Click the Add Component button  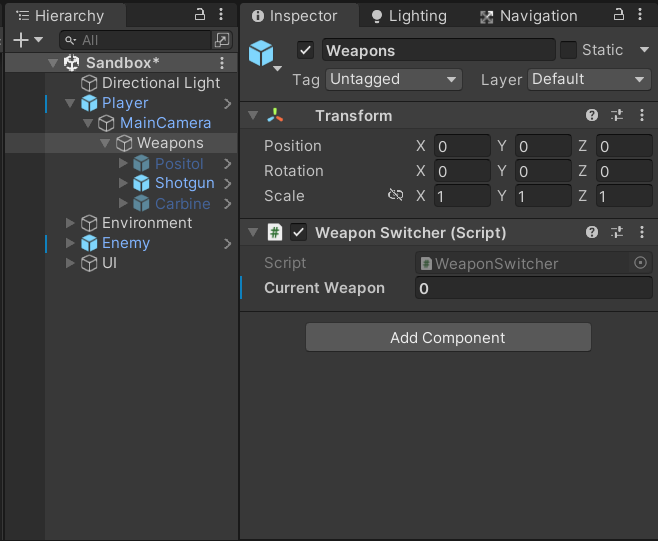448,337
